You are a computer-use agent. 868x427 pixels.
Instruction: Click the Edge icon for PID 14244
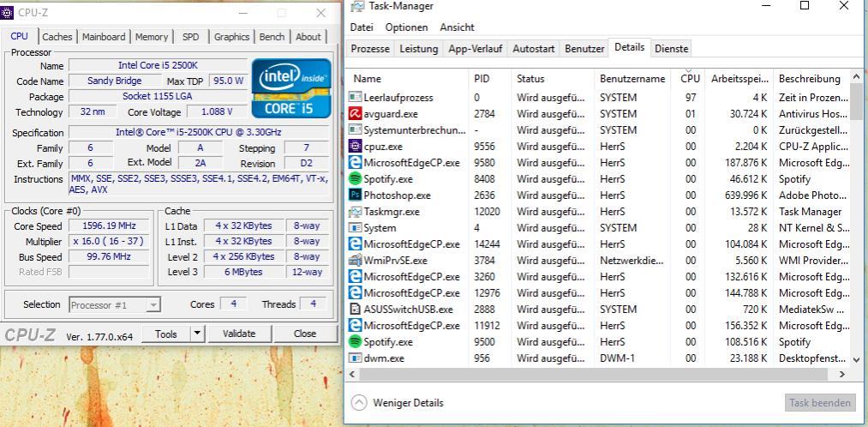point(355,244)
